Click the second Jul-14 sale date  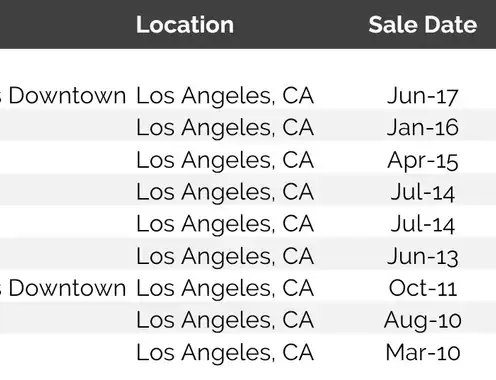423,224
